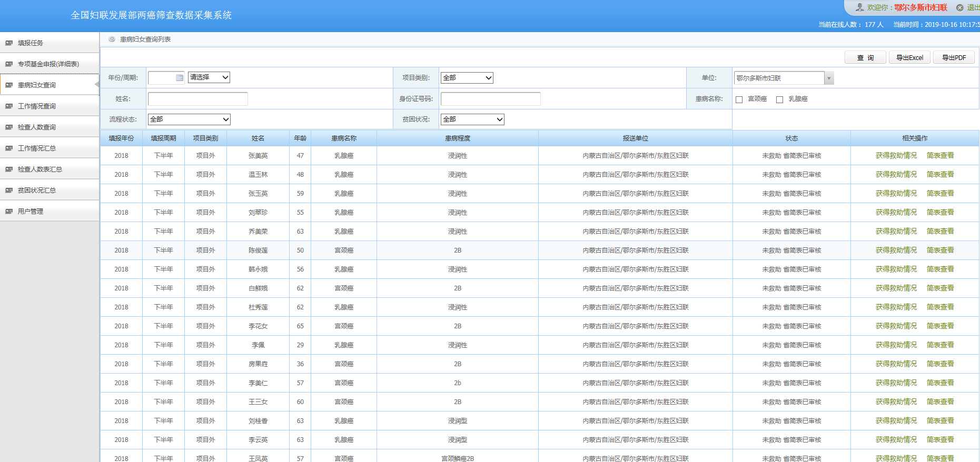Click the 报送单位 column header

tap(636, 138)
